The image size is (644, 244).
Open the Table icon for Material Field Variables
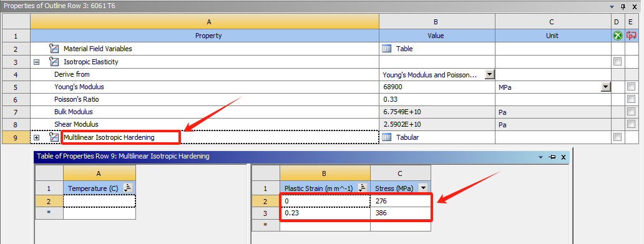tap(386, 49)
